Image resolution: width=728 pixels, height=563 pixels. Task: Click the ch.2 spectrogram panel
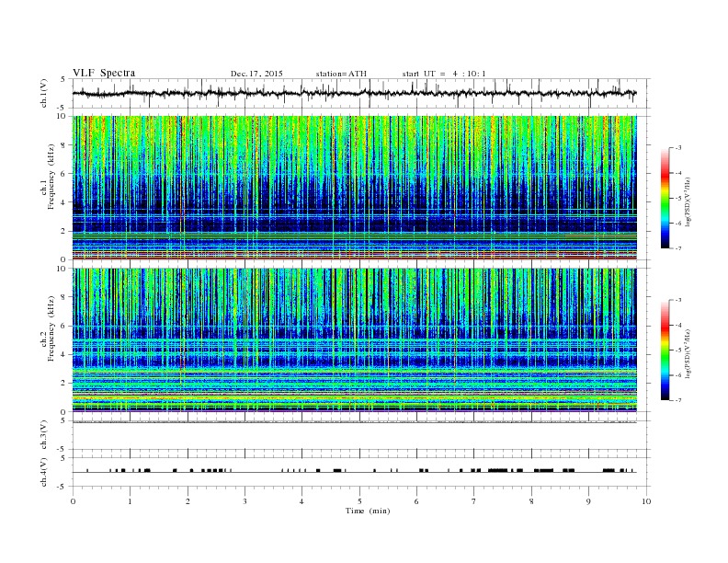pyautogui.click(x=355, y=340)
